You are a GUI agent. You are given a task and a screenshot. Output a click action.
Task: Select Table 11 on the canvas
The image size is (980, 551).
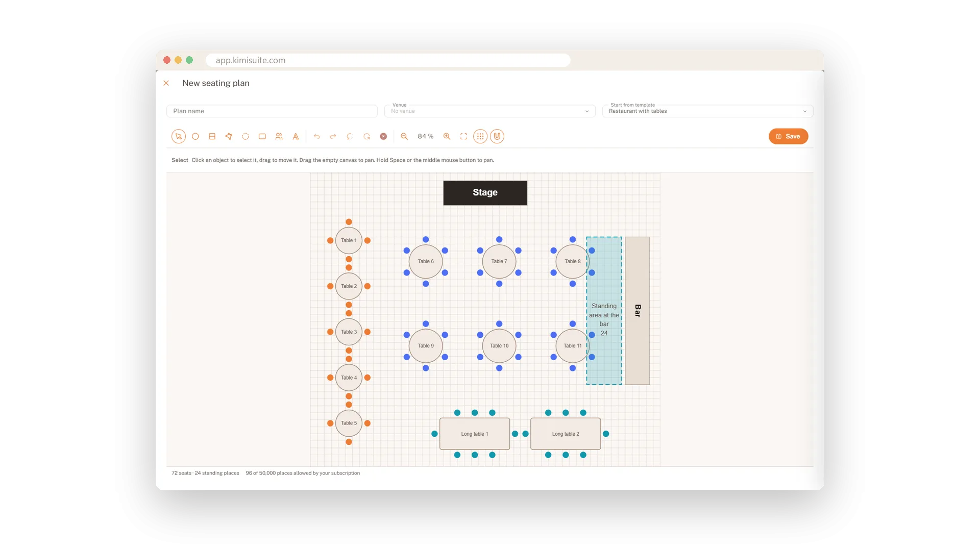point(573,346)
